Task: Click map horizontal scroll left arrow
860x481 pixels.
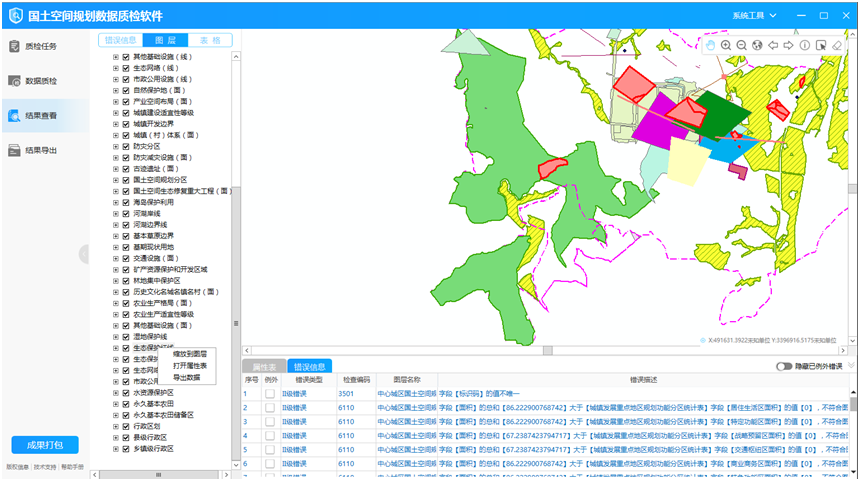Action: [247, 350]
